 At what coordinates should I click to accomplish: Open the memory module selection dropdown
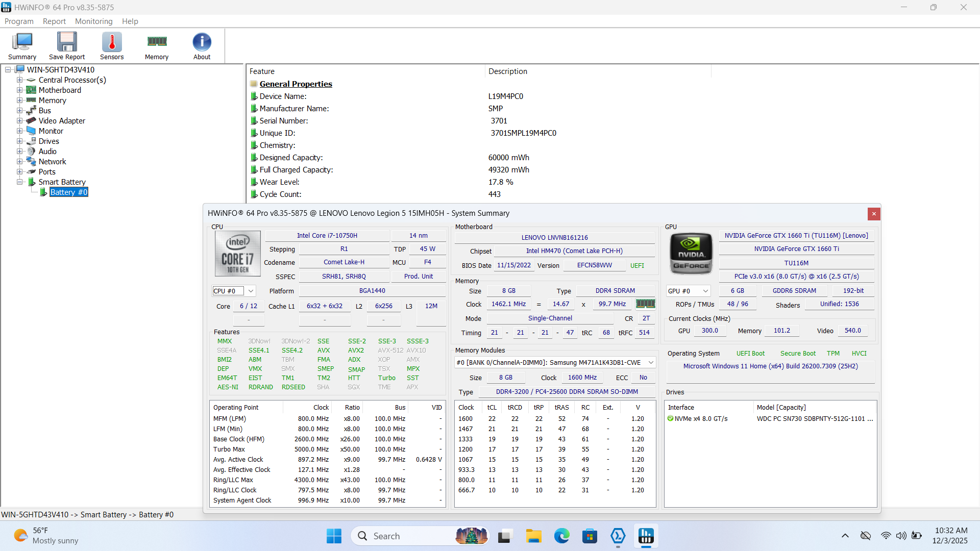click(651, 363)
